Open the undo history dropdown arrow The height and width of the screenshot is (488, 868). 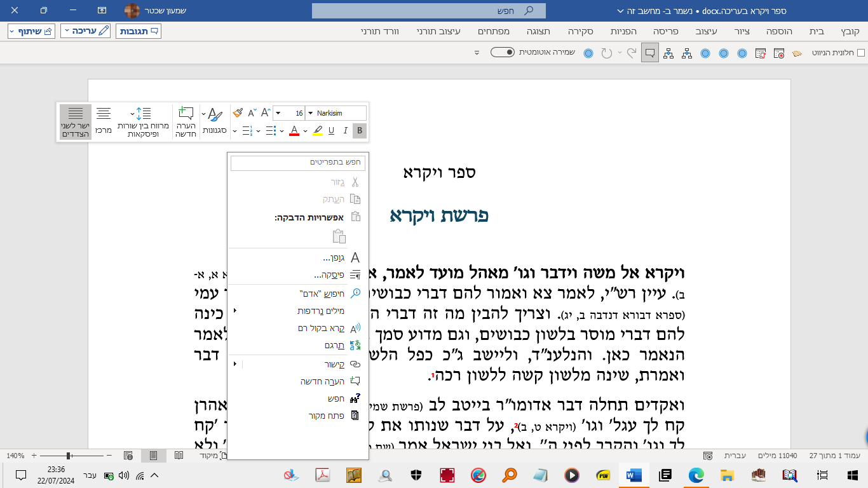(x=620, y=53)
